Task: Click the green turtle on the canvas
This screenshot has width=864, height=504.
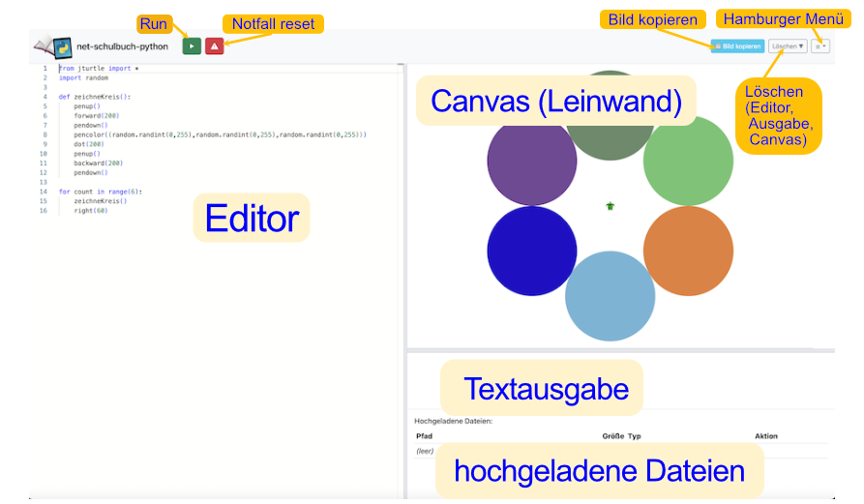Action: (x=610, y=206)
